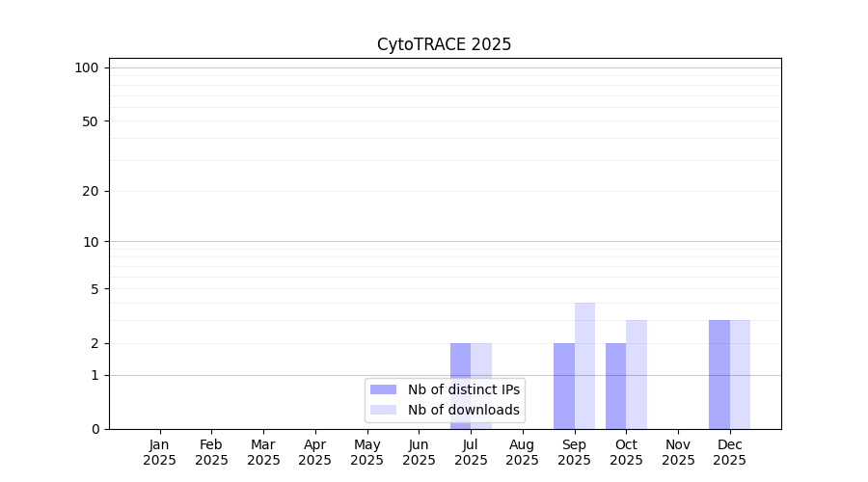Screen dimensions: 868x482
Task: Click the distinct IPs legend color swatch
Action: pyautogui.click(x=383, y=389)
